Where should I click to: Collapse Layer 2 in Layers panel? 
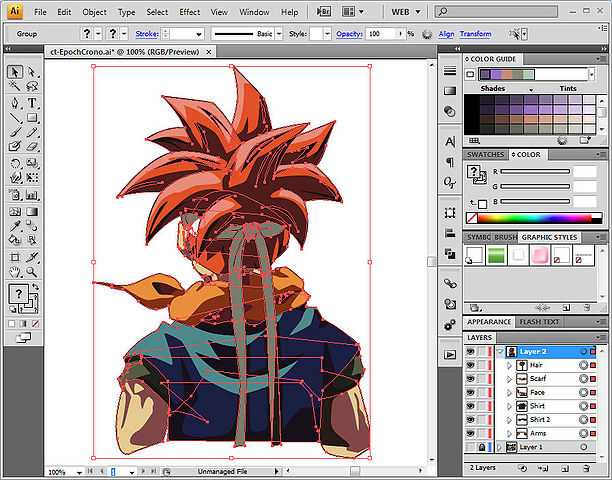(x=500, y=352)
